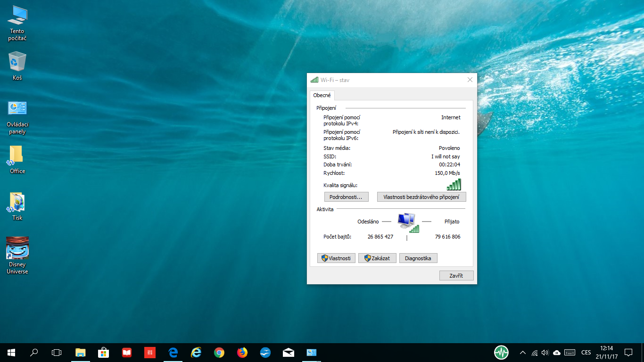Open the Microsoft Store taskbar icon

coord(103,352)
